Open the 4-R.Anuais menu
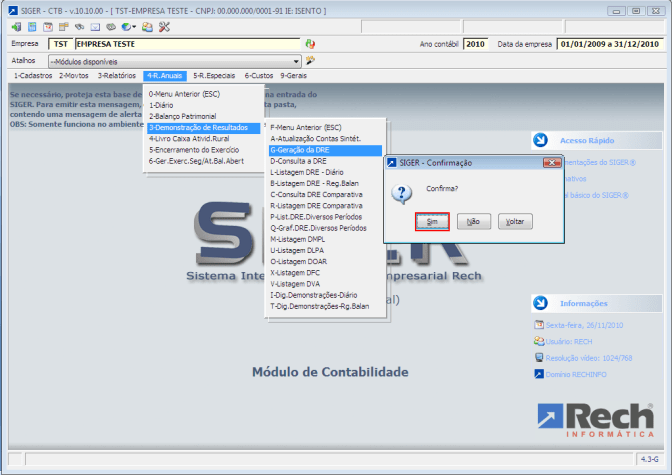The width and height of the screenshot is (672, 475). pos(165,75)
